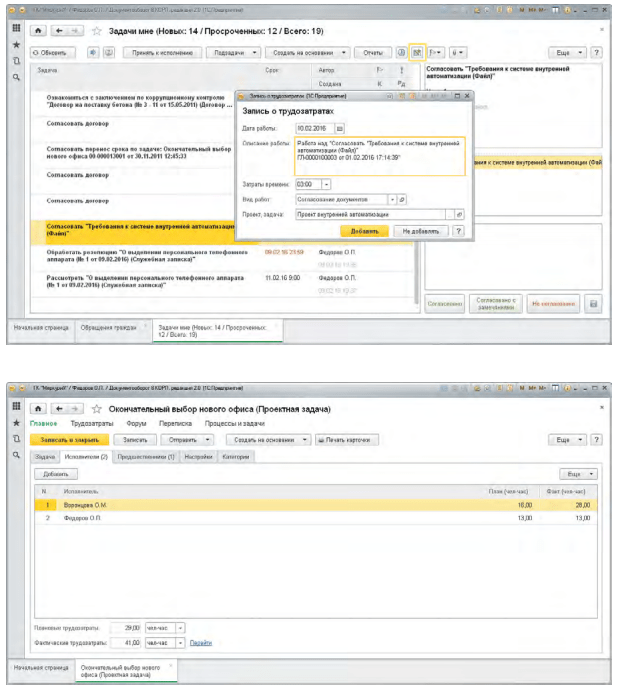Expand the 'Подзадачи' dropdown
This screenshot has height=692, width=618.
234,53
